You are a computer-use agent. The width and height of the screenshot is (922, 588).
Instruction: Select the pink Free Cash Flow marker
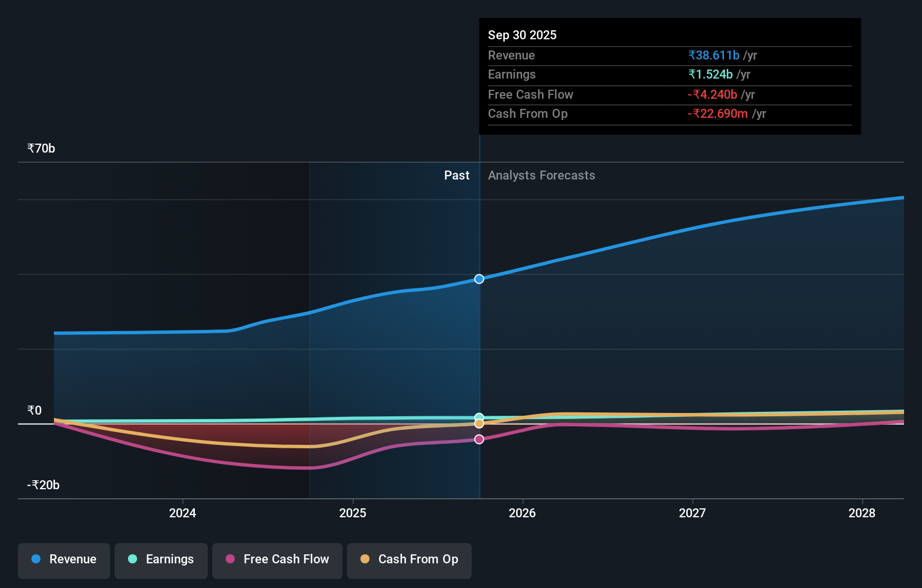pyautogui.click(x=479, y=439)
